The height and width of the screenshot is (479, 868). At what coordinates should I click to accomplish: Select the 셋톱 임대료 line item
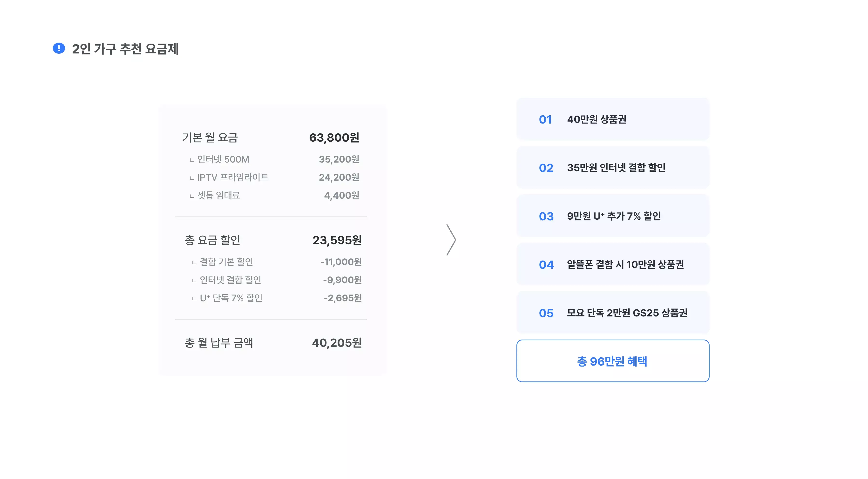218,195
